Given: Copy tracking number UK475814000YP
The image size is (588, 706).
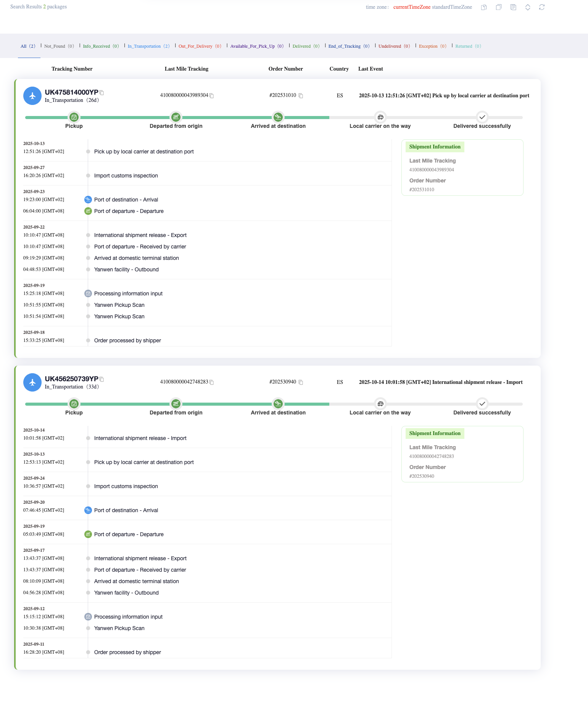Looking at the screenshot, I should [x=102, y=93].
